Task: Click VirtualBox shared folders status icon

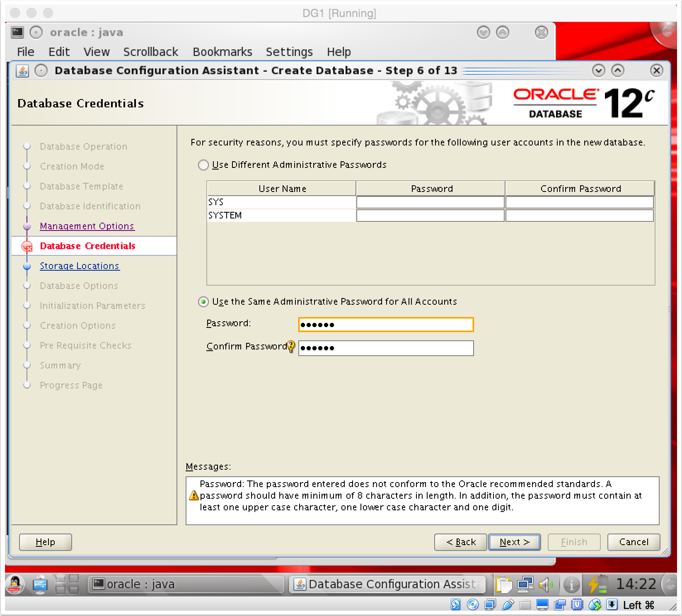Action: (x=525, y=605)
